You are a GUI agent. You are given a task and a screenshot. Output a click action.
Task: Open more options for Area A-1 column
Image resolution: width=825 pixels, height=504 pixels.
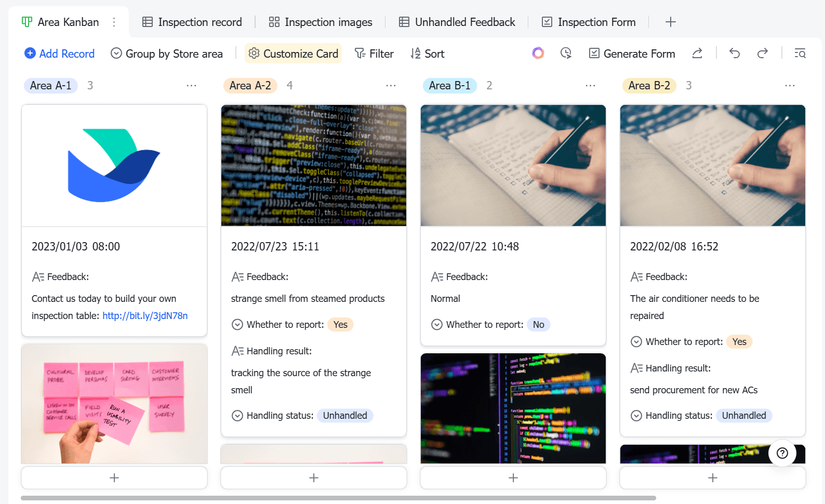click(x=192, y=85)
